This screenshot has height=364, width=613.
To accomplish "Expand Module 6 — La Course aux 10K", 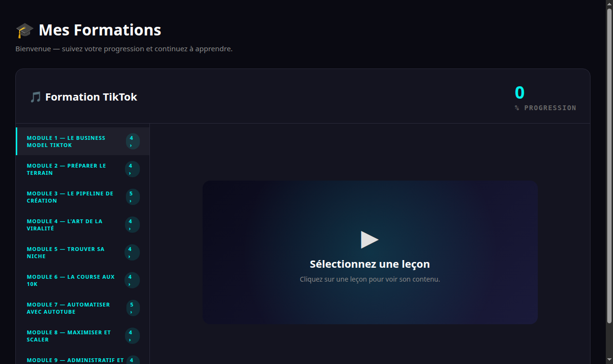I will [83, 280].
